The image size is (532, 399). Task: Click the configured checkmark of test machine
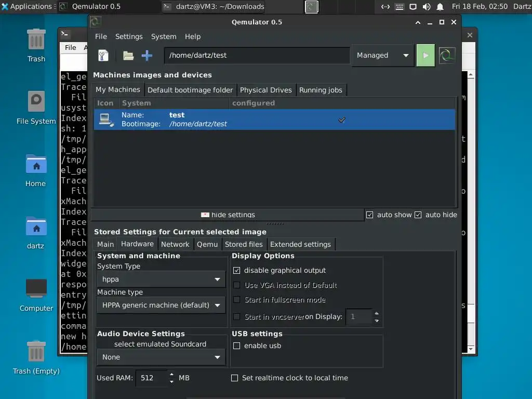point(342,120)
